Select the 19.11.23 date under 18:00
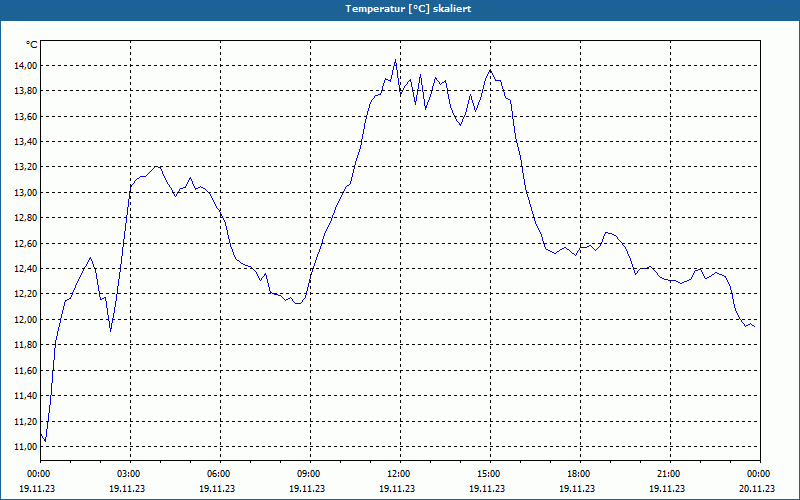Image resolution: width=800 pixels, height=500 pixels. point(577,488)
